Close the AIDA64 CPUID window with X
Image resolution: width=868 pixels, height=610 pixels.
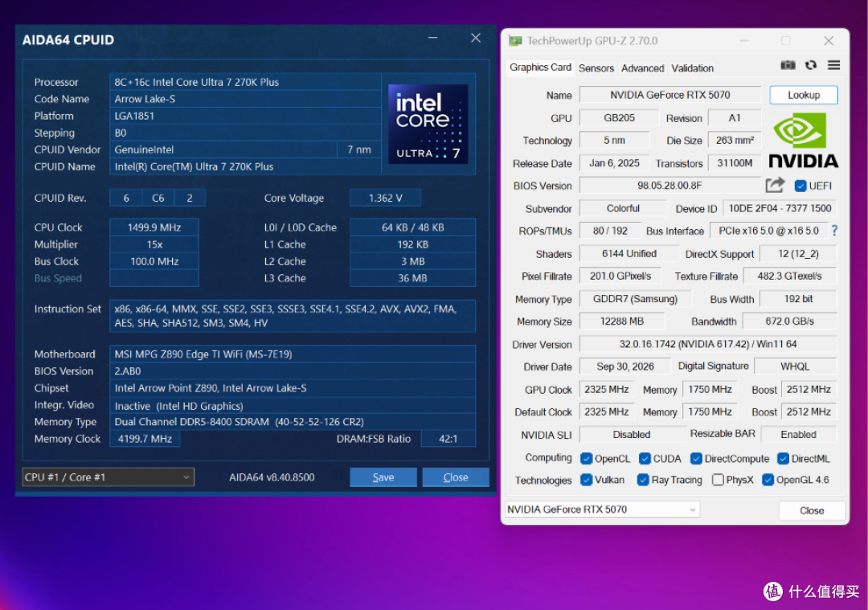[x=476, y=38]
